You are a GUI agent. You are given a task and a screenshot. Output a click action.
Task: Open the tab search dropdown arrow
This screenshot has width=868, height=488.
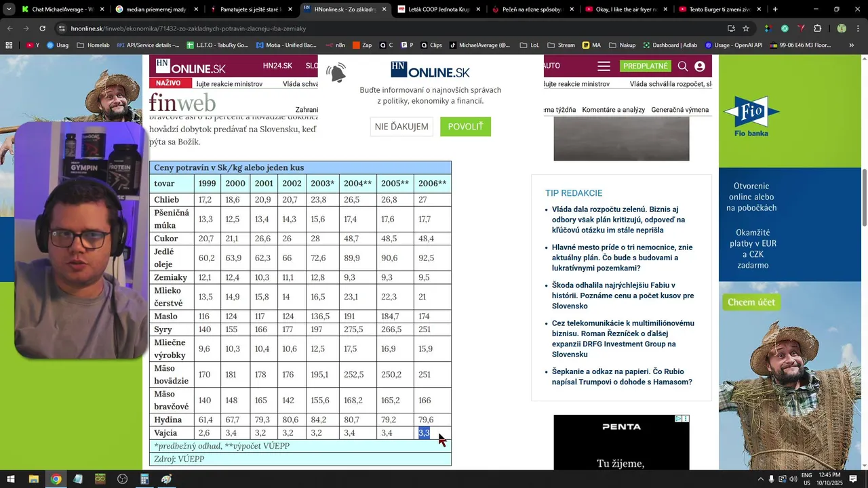[9, 9]
